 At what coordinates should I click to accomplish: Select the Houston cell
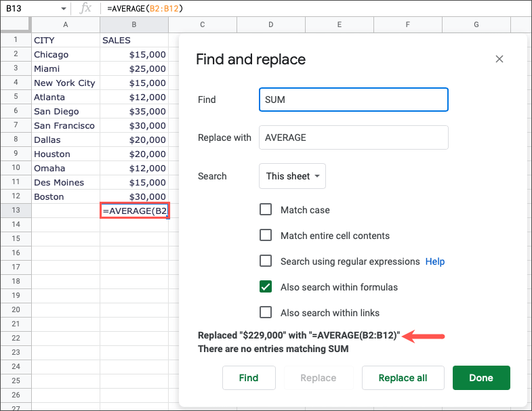[66, 154]
